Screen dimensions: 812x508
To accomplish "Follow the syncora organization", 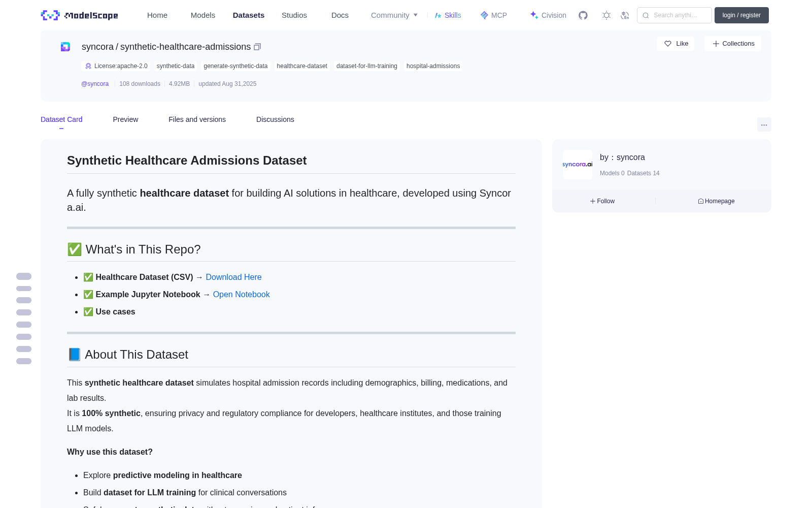I will point(602,201).
